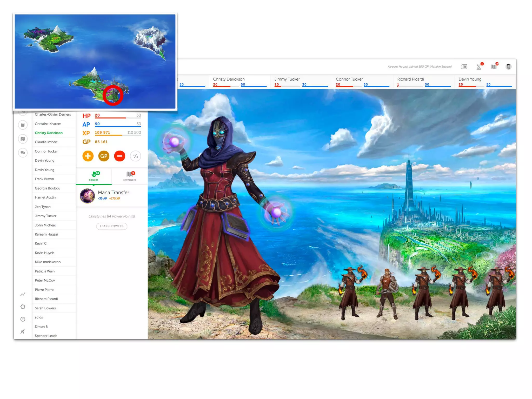Viewport: 532px width, 399px height.
Task: Switch to the Sentences tab
Action: (x=130, y=176)
